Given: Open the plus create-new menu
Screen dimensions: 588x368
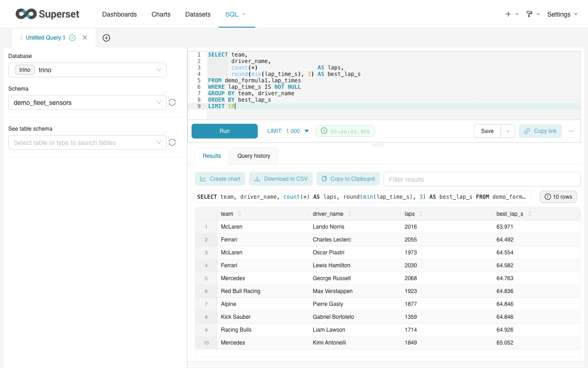Looking at the screenshot, I should pyautogui.click(x=512, y=14).
